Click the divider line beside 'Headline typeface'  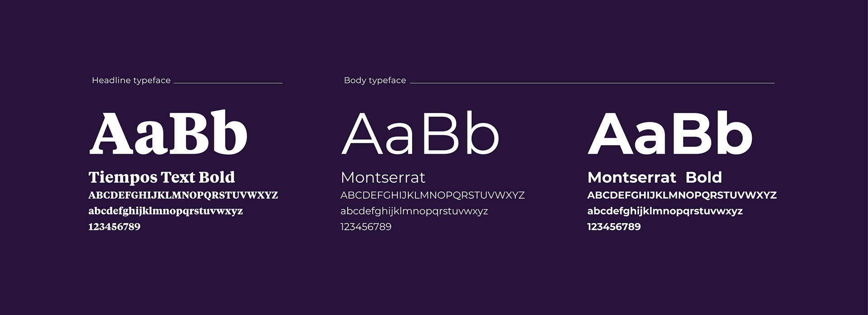pos(228,83)
